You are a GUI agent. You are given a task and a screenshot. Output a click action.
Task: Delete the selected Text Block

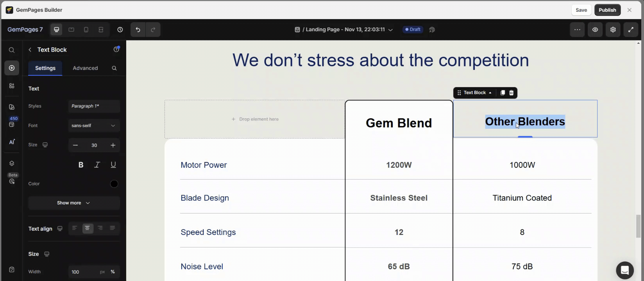(x=511, y=93)
